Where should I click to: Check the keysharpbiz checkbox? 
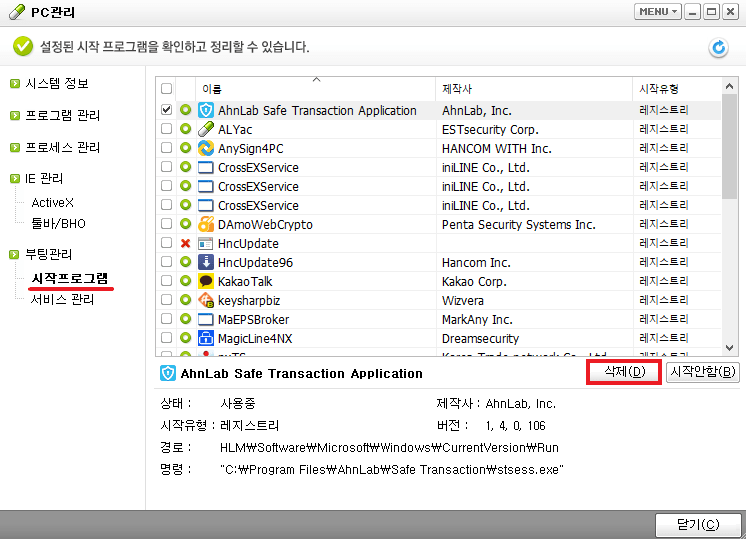coord(167,300)
